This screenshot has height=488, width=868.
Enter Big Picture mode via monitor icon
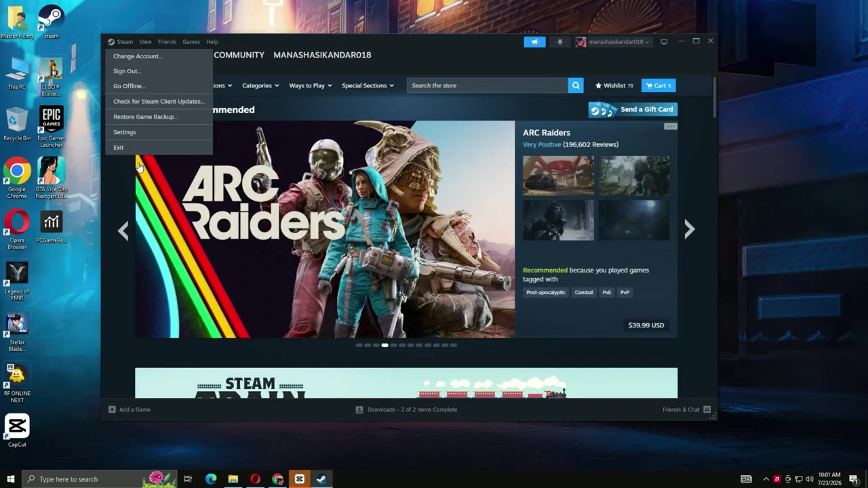coord(664,42)
